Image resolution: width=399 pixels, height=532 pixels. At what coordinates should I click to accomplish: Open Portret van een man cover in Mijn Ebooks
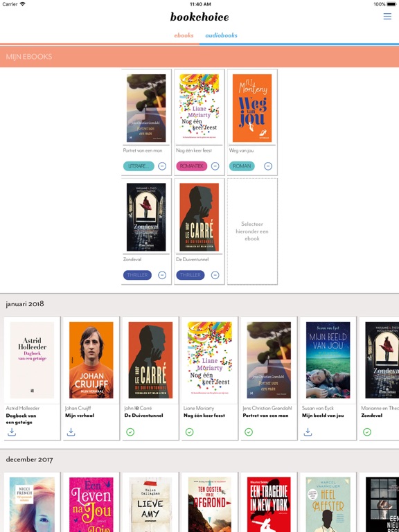point(146,108)
